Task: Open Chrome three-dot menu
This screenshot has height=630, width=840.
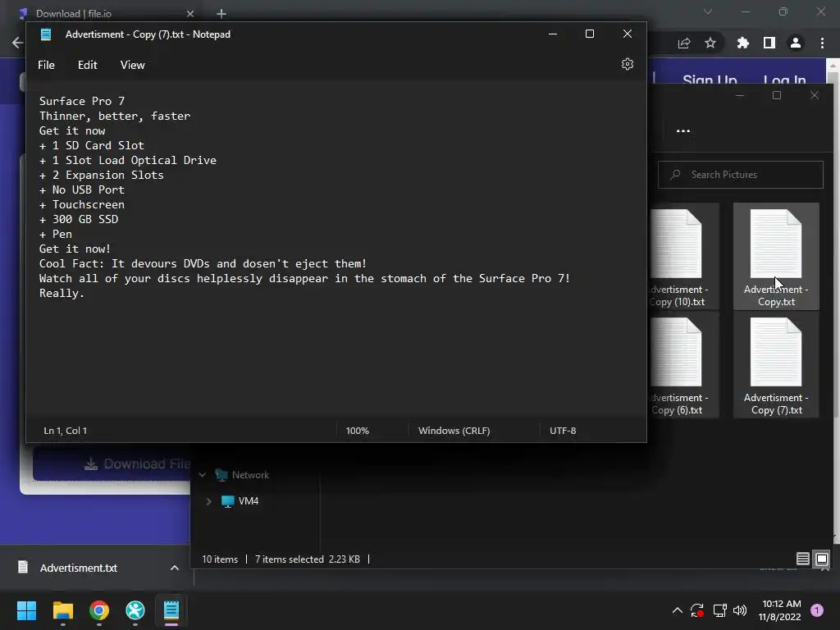Action: [822, 43]
